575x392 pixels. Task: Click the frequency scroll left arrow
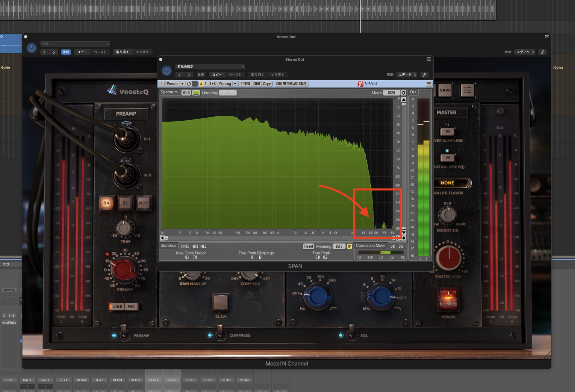pos(162,238)
